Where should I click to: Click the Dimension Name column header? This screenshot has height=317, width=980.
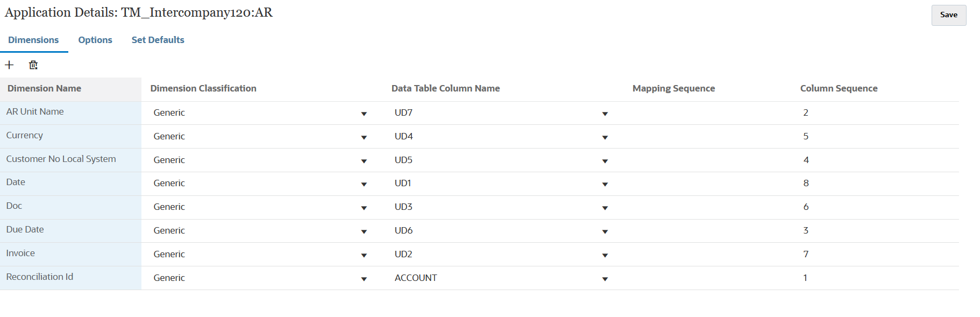(x=44, y=89)
